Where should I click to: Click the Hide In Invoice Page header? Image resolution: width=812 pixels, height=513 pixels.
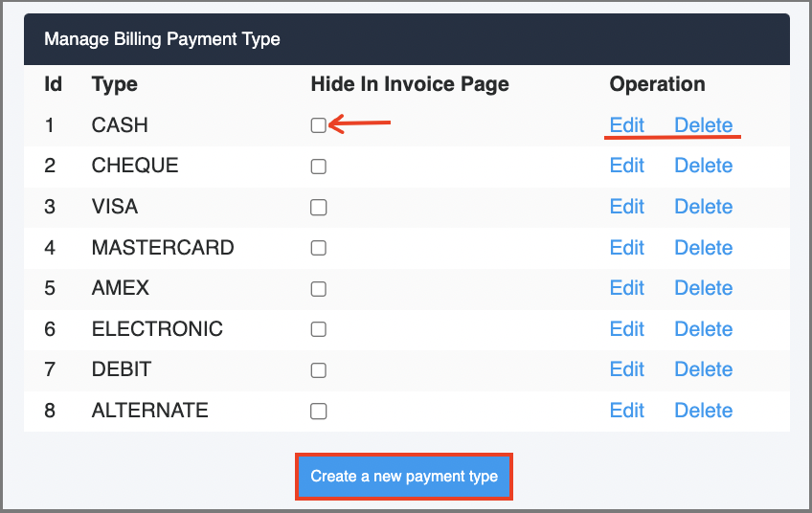pos(410,84)
